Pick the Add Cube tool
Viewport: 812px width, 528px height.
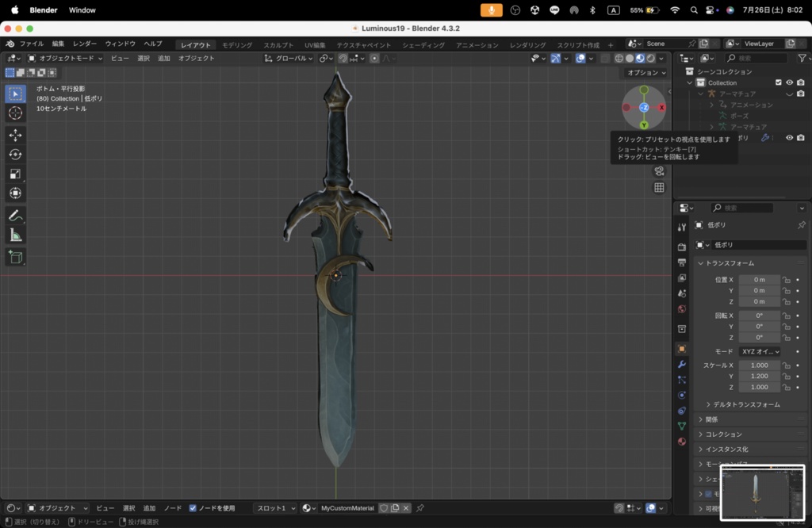[15, 257]
